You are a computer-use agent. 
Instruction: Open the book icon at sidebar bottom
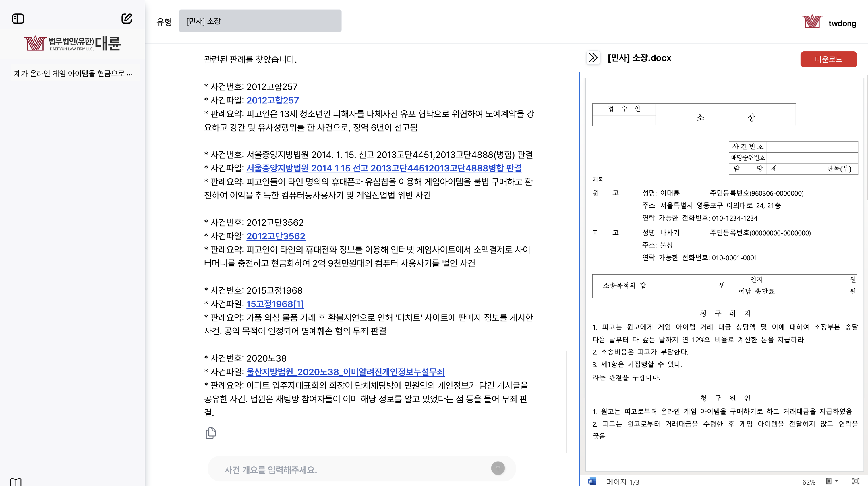[16, 482]
